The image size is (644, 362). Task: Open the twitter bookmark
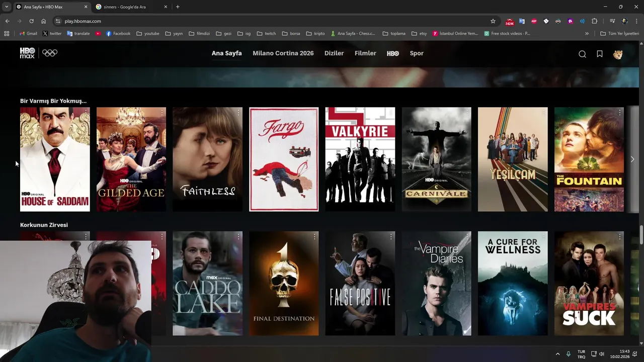[x=52, y=34]
